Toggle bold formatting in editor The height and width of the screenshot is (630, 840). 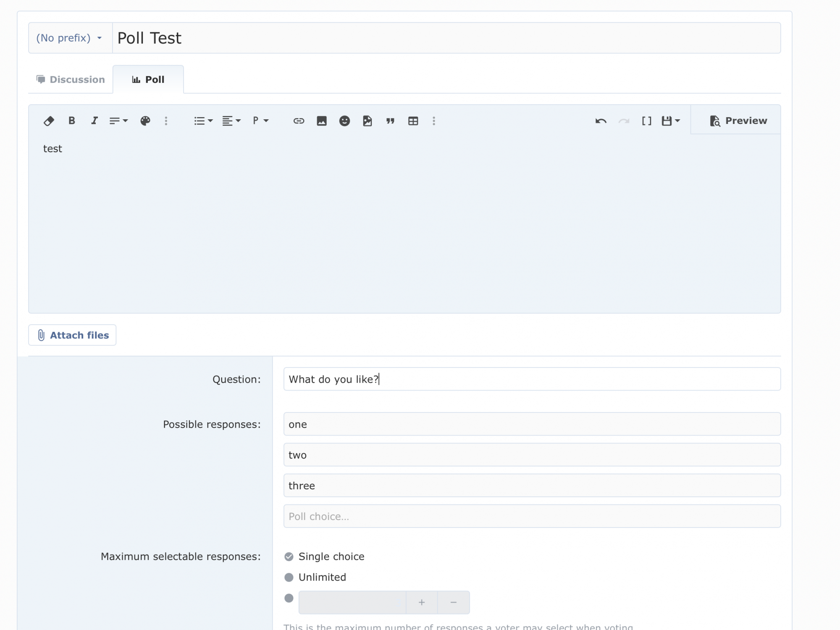pyautogui.click(x=72, y=121)
